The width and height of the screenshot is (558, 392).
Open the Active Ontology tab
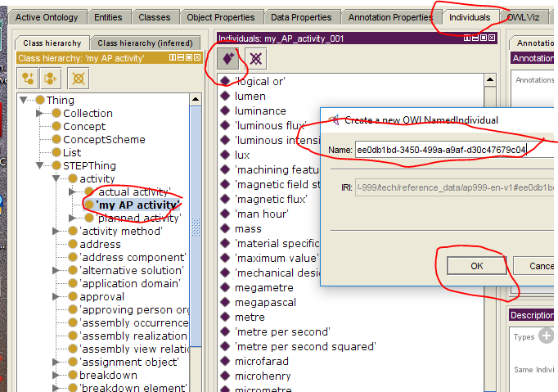[48, 17]
